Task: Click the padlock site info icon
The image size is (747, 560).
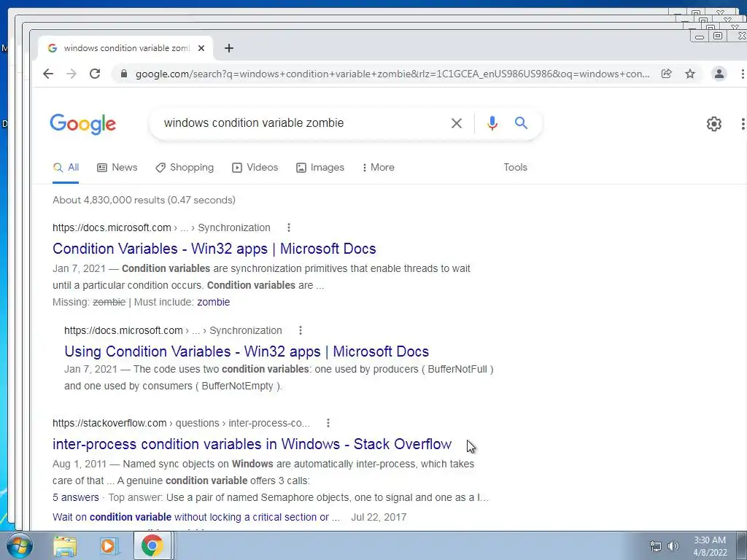Action: pos(124,74)
